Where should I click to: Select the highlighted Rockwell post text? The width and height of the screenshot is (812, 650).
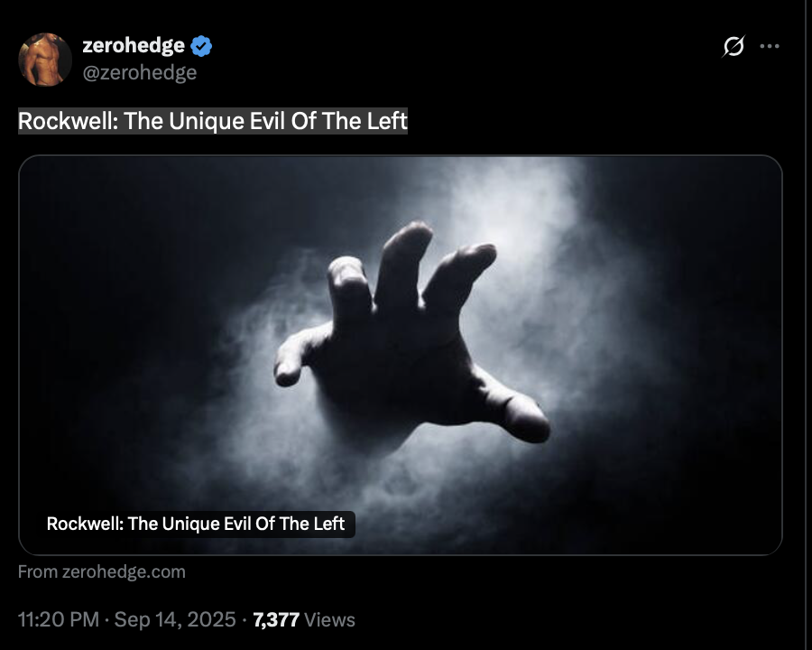tap(213, 121)
